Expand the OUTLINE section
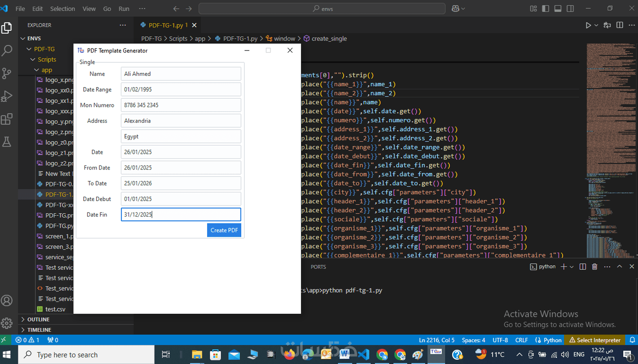The height and width of the screenshot is (364, 638). coord(38,319)
